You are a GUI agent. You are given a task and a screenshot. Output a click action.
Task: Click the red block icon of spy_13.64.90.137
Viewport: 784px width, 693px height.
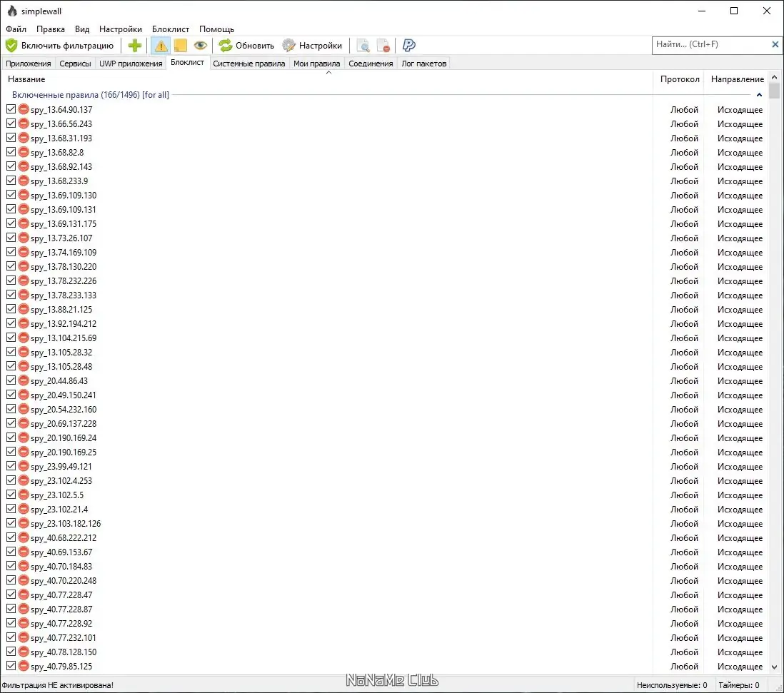coord(24,109)
